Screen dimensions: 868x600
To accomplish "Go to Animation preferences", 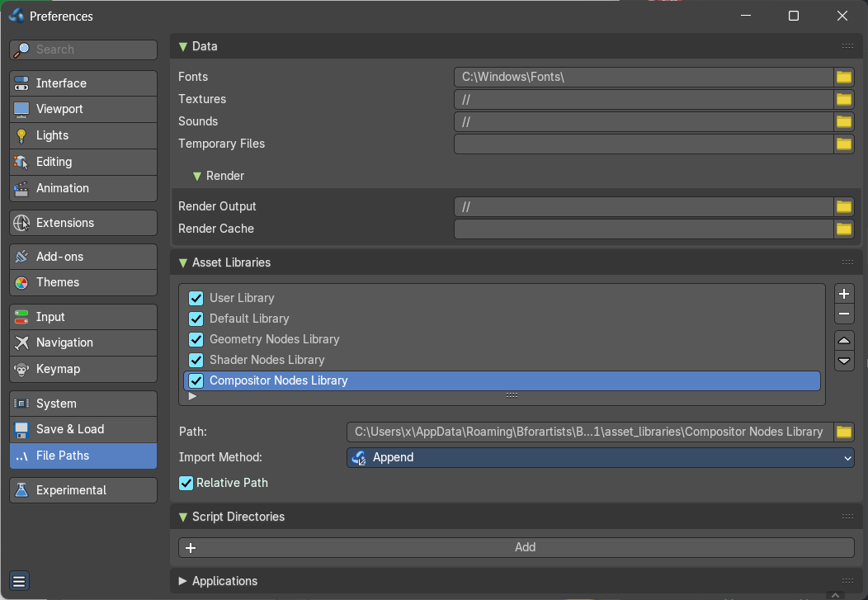I will point(83,189).
